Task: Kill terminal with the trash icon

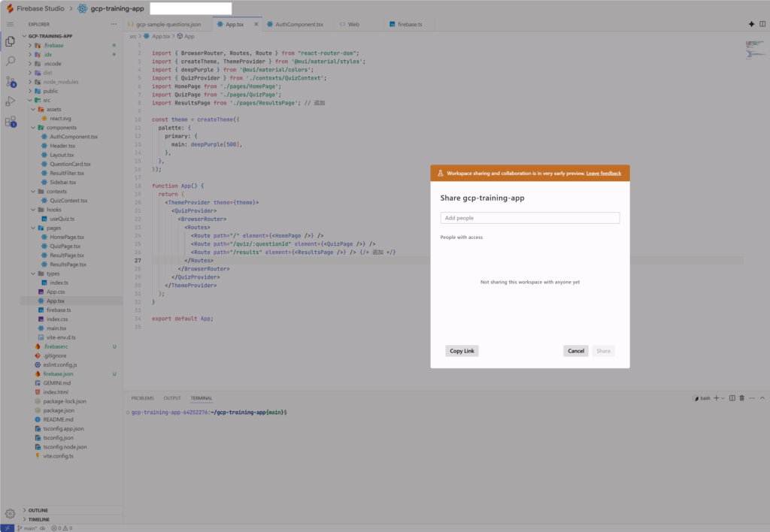Action: tap(742, 397)
